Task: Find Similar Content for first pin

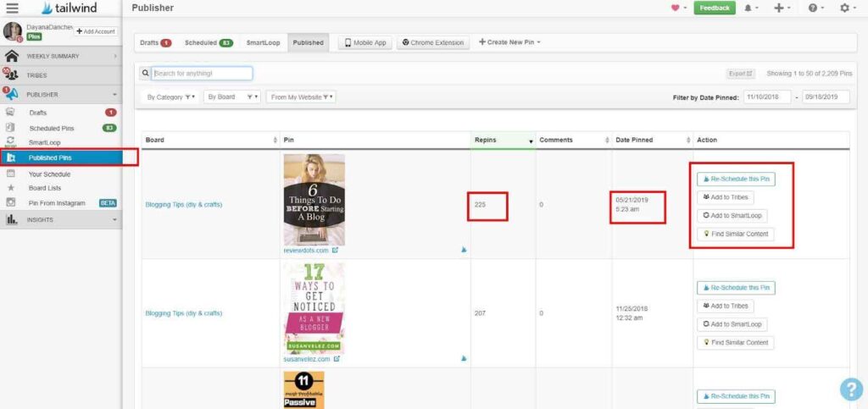Action: pyautogui.click(x=735, y=234)
